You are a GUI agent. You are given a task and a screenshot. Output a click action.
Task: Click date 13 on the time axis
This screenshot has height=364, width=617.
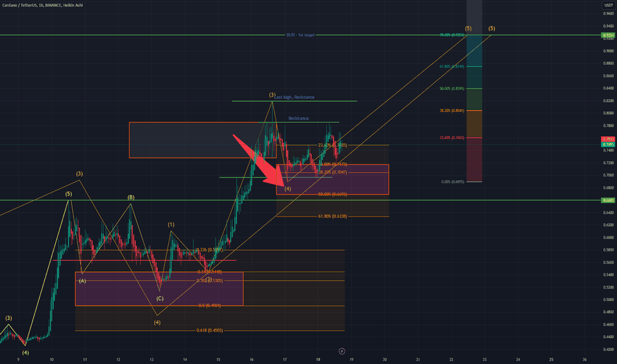pos(152,359)
